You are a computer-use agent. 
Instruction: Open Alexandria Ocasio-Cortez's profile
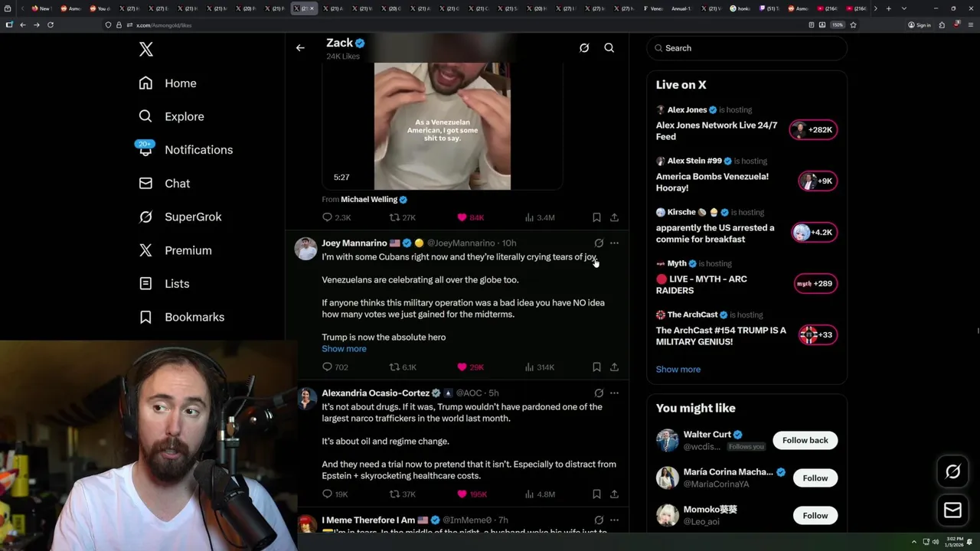click(375, 393)
